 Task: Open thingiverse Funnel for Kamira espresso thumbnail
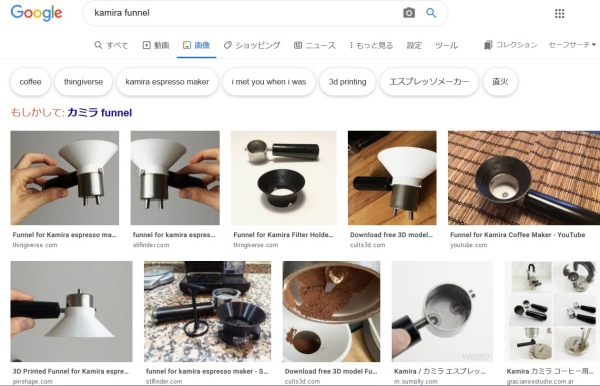[x=65, y=178]
